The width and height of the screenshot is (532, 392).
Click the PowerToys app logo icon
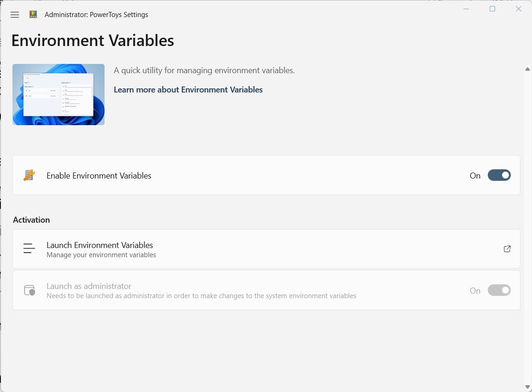[33, 14]
